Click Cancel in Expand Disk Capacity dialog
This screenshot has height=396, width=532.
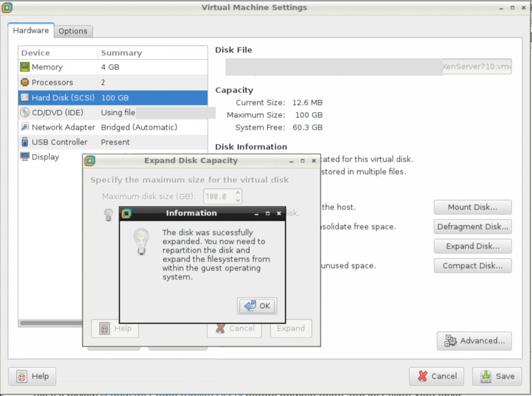tap(234, 328)
